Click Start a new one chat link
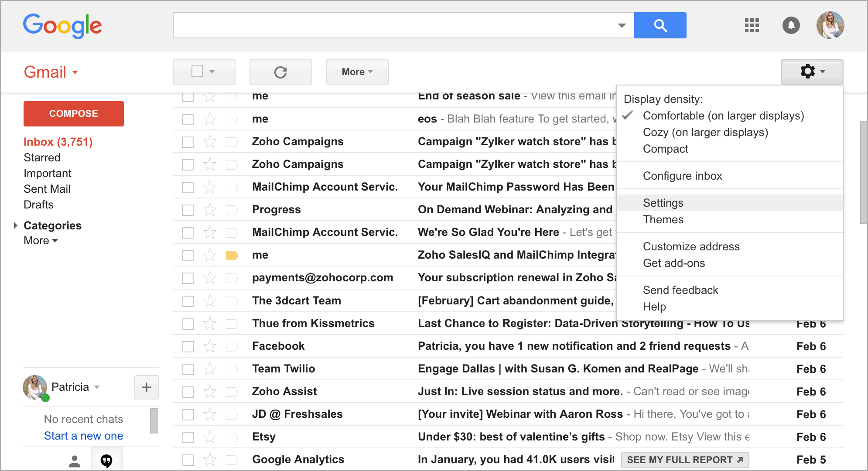 tap(83, 436)
